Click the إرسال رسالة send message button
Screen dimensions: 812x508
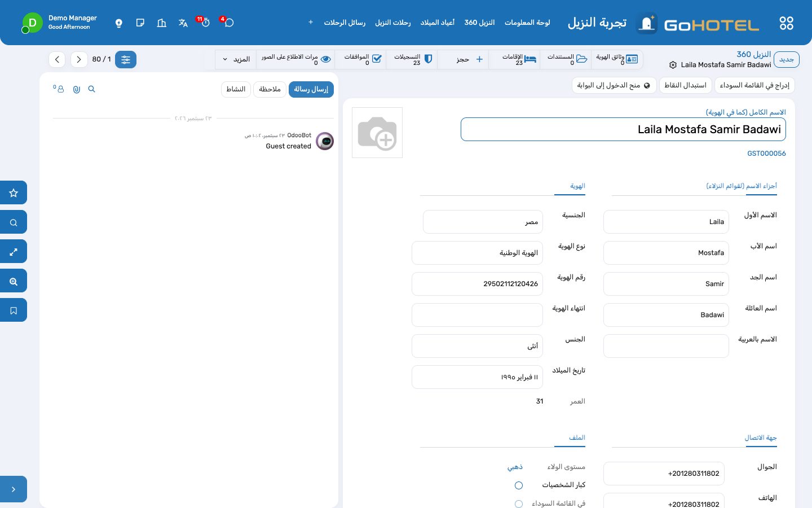tap(311, 89)
